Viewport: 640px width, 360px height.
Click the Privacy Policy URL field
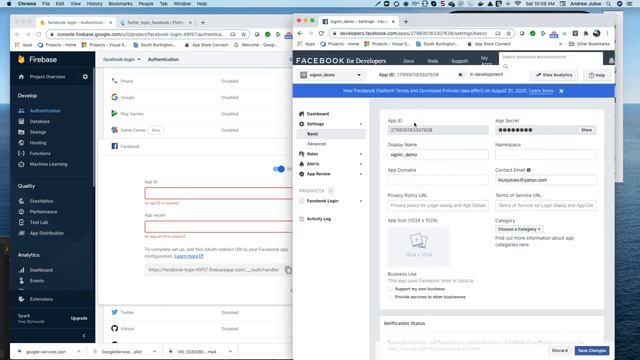point(438,205)
